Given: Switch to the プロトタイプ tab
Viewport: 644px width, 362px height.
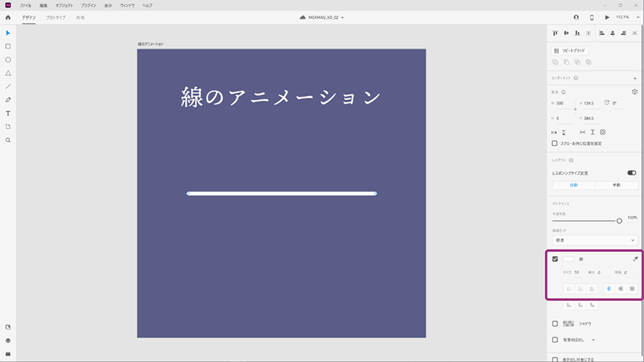Looking at the screenshot, I should click(55, 18).
